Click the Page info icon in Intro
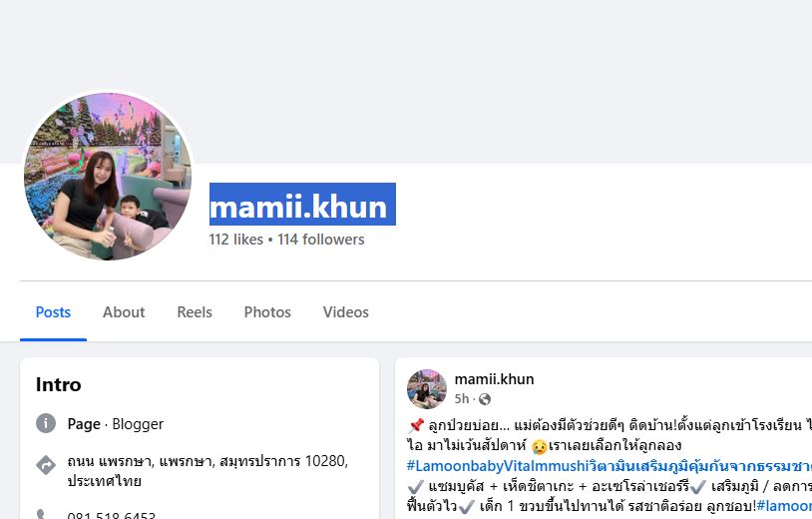 click(46, 423)
